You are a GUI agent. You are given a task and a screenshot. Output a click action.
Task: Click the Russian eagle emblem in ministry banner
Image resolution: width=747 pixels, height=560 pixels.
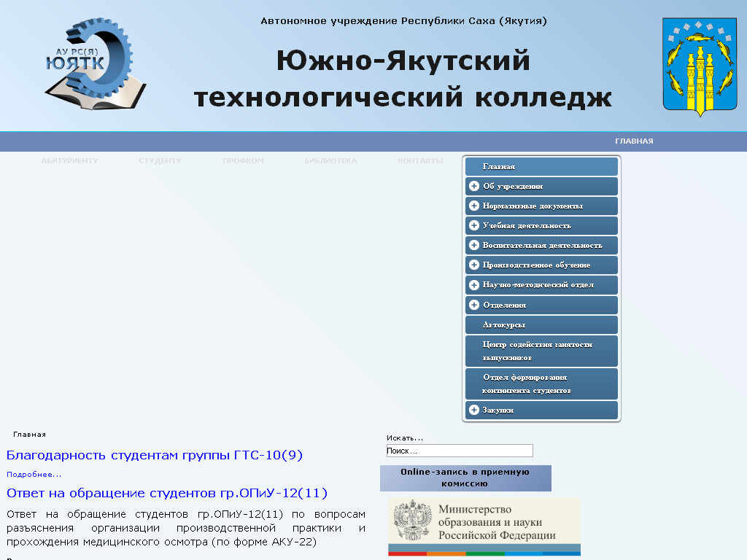click(x=412, y=521)
